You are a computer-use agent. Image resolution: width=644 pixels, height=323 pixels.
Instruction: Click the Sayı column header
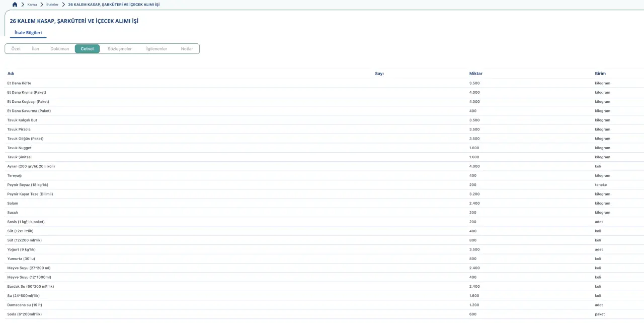pos(379,74)
